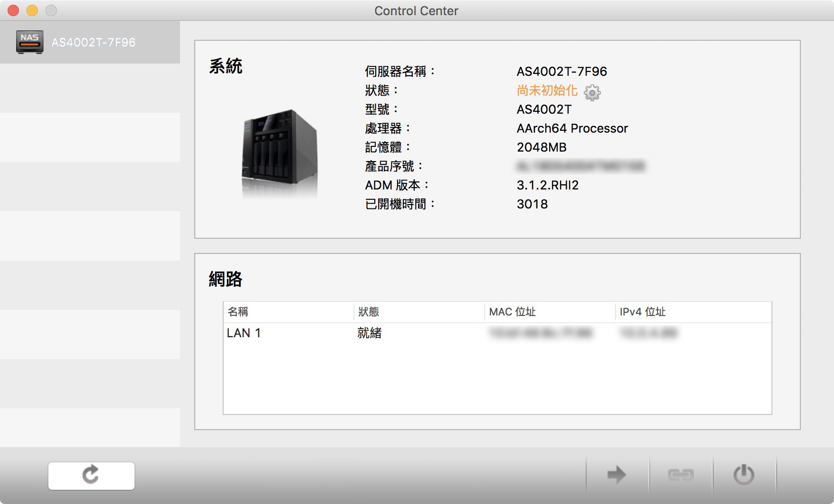Viewport: 834px width, 504px height.
Task: Select AS4002T-7F96 in the server list
Action: pos(93,43)
